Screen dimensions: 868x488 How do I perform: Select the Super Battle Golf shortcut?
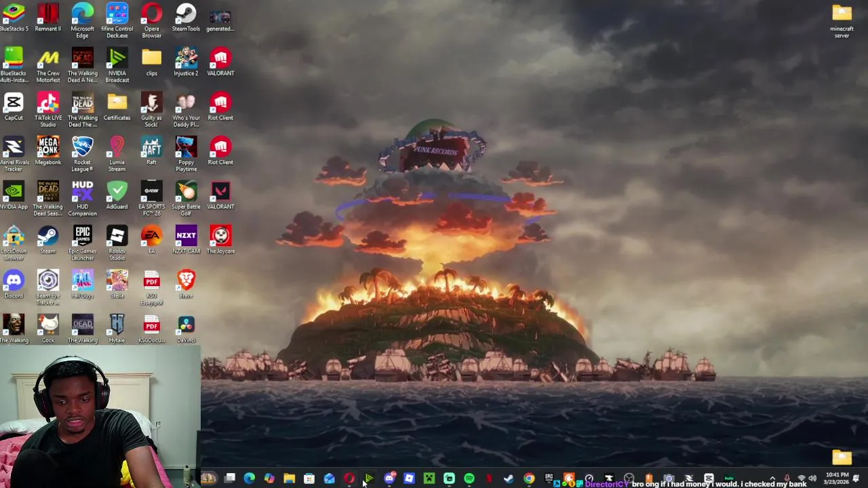coord(186,199)
